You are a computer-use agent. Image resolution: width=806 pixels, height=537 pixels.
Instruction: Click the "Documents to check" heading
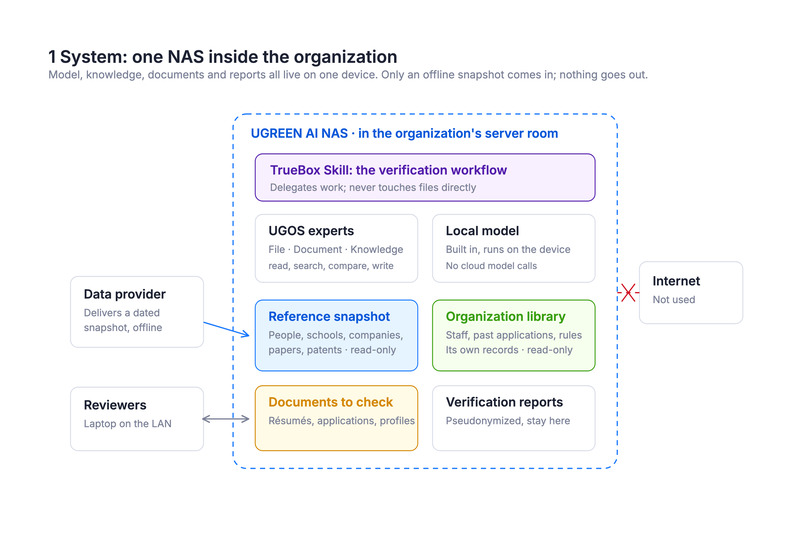tap(331, 402)
